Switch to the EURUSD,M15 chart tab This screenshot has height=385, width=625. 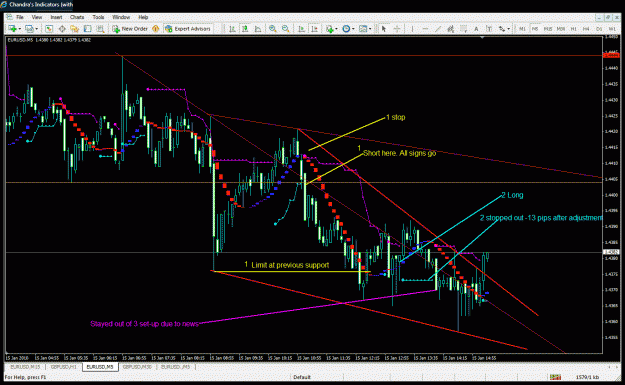pos(25,367)
